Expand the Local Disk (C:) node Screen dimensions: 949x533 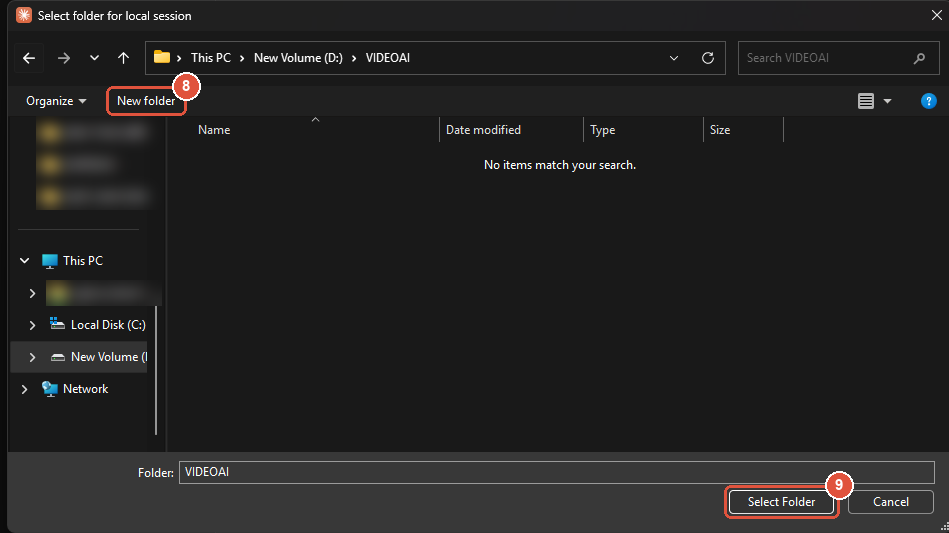click(32, 325)
